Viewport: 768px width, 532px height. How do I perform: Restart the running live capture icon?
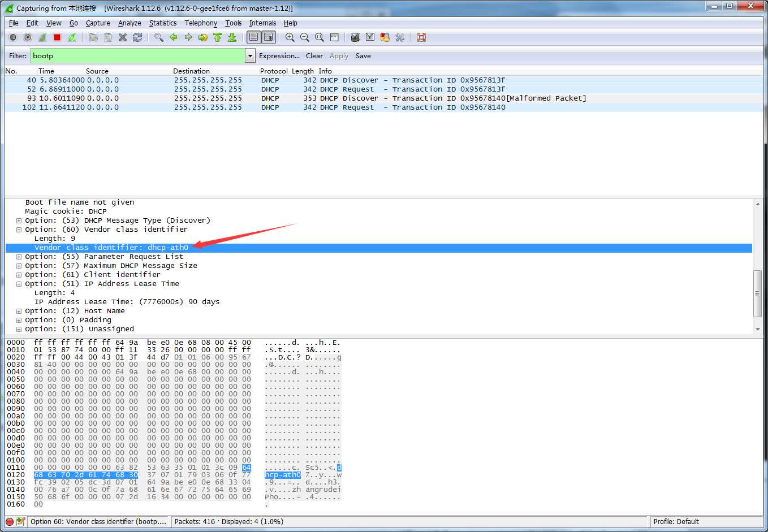pyautogui.click(x=72, y=37)
